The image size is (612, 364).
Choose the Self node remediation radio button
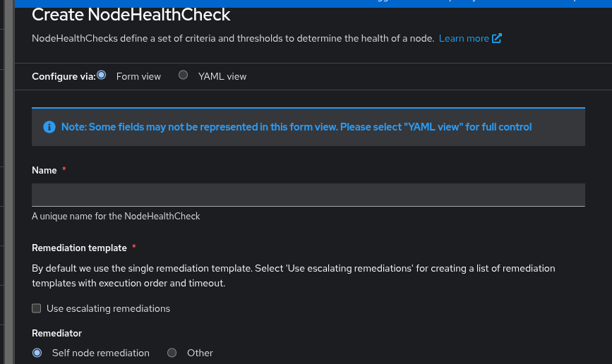coord(37,353)
